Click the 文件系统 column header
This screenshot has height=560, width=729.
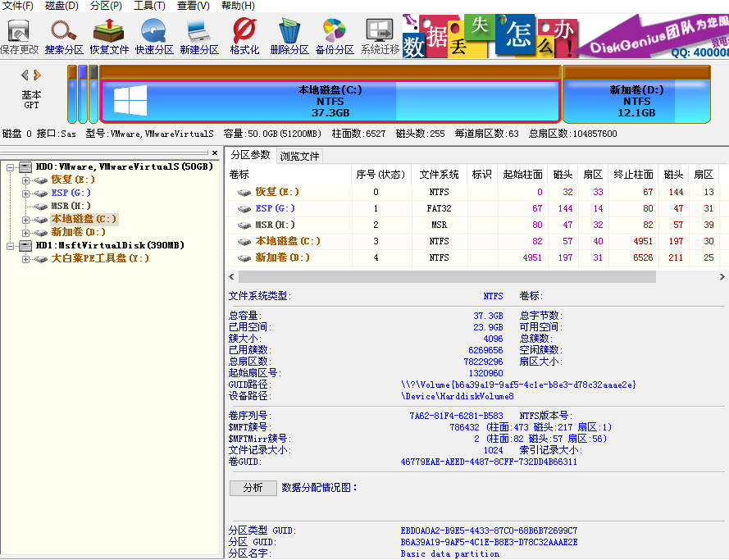[439, 175]
